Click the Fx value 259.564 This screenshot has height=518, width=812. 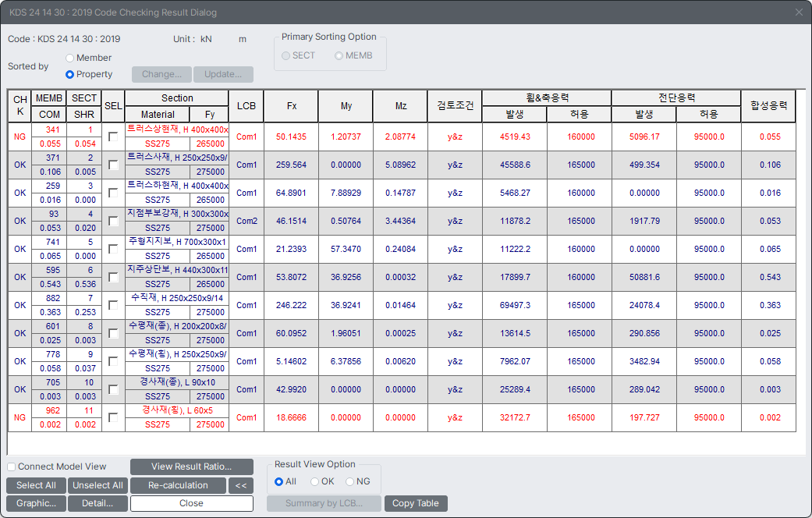tap(291, 165)
